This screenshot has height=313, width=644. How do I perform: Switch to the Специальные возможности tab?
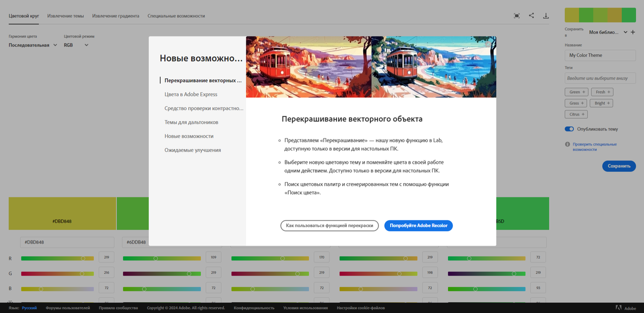(x=176, y=16)
